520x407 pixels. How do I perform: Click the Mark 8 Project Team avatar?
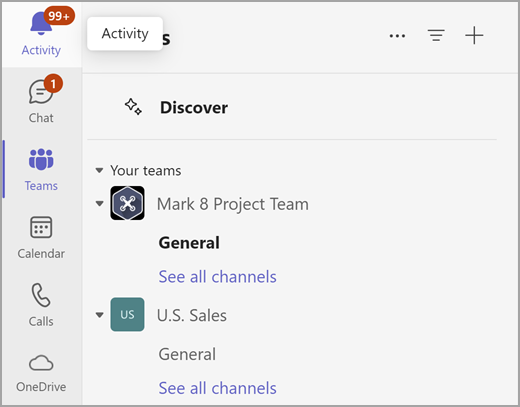127,203
